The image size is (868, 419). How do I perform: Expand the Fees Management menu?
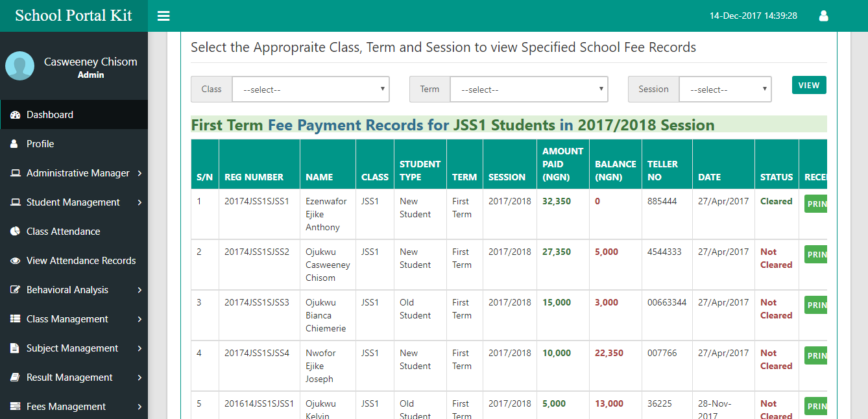coord(66,407)
